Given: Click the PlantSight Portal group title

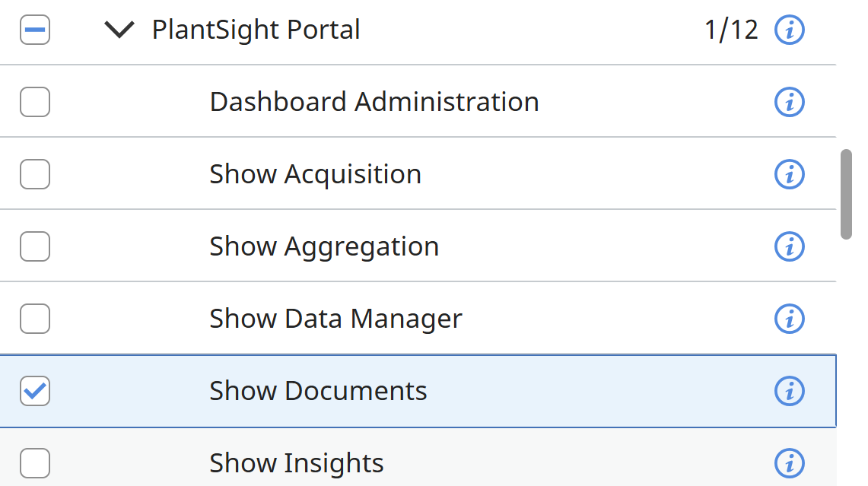Looking at the screenshot, I should (256, 30).
